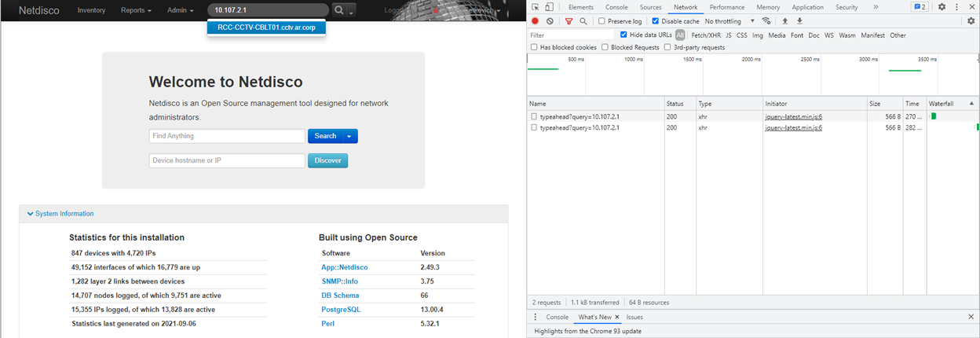This screenshot has width=980, height=338.
Task: Open the Inventory navbar link
Action: [x=92, y=10]
